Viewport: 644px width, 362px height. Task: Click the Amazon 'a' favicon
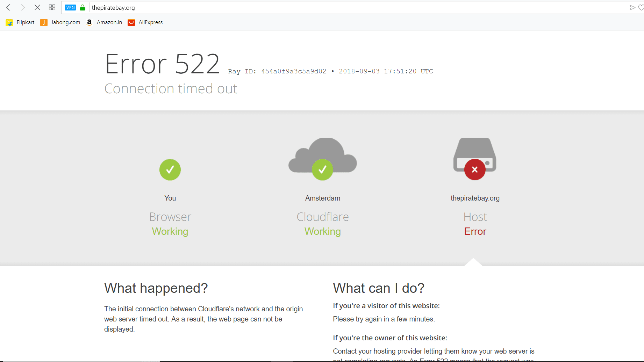89,22
